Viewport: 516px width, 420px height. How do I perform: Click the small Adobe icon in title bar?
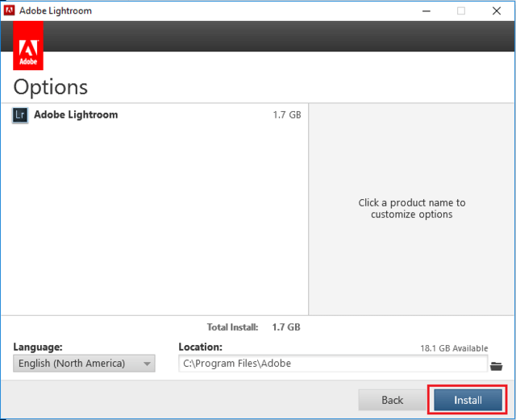10,10
